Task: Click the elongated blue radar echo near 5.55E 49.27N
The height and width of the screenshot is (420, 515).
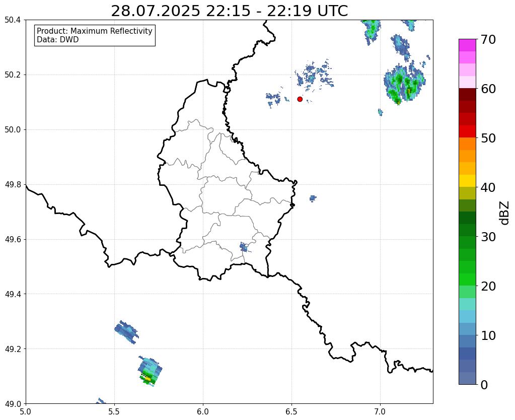Action: click(126, 332)
